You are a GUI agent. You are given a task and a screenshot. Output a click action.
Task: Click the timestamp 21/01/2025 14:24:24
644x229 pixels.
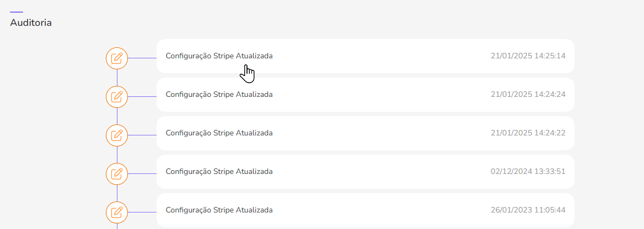pos(528,95)
